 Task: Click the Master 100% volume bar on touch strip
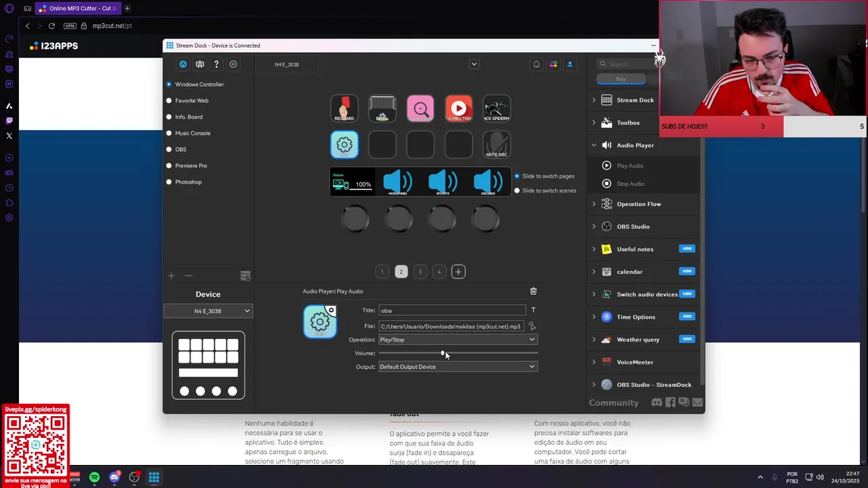coord(353,182)
